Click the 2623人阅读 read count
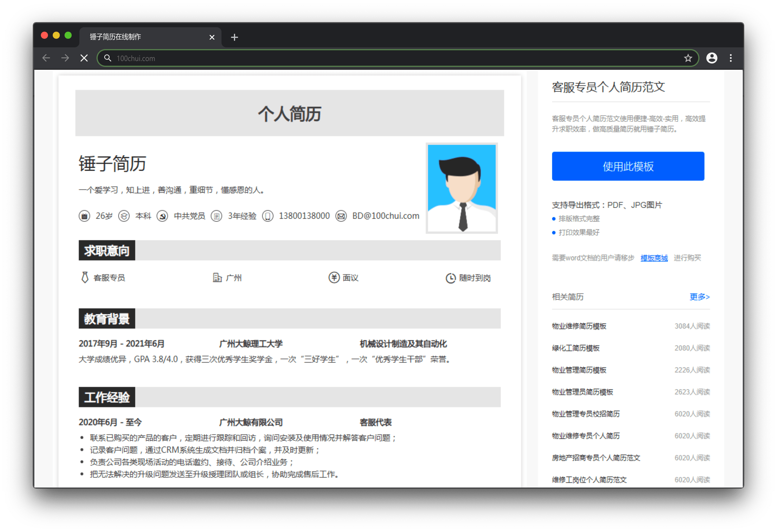 coord(692,392)
